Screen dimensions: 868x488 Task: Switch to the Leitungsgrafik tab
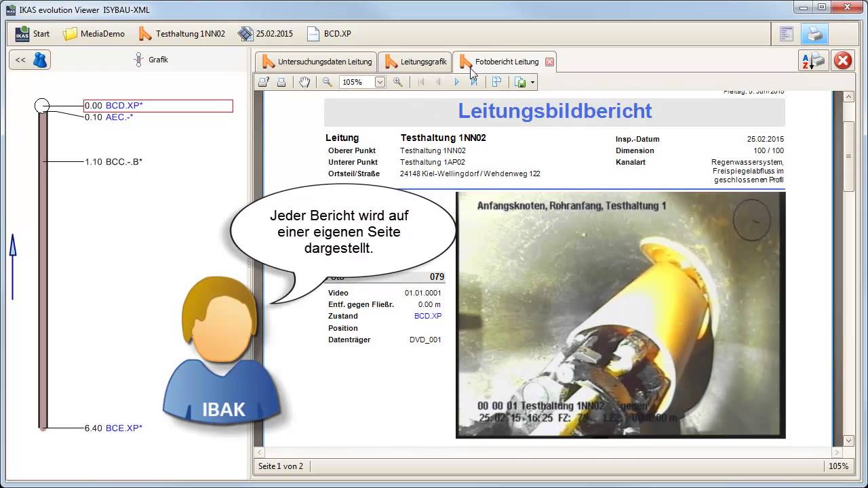point(416,62)
